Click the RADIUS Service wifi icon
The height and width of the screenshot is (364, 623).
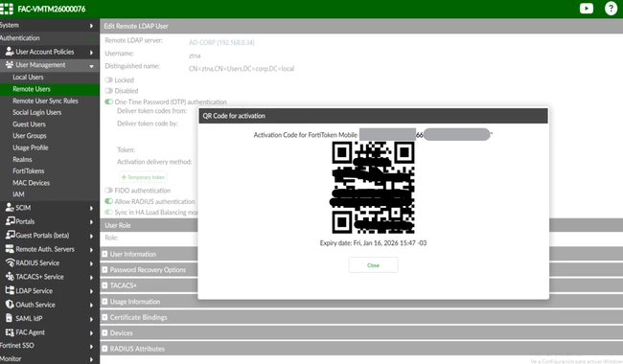[10, 262]
